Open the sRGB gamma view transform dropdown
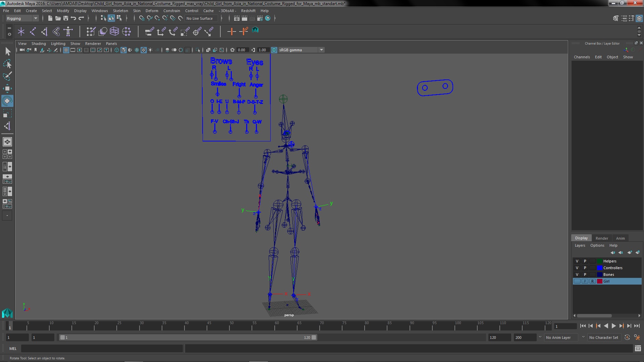The height and width of the screenshot is (362, 644). 301,50
